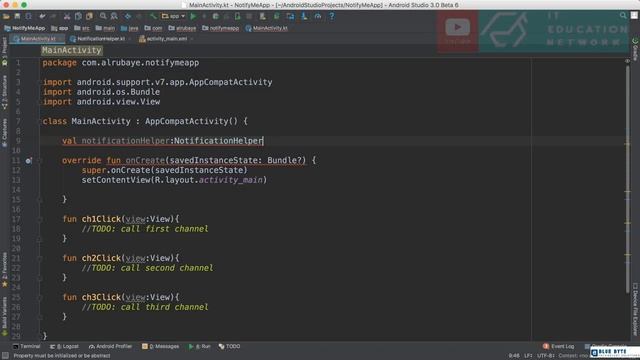Click the main folder breadcrumb

click(x=105, y=28)
